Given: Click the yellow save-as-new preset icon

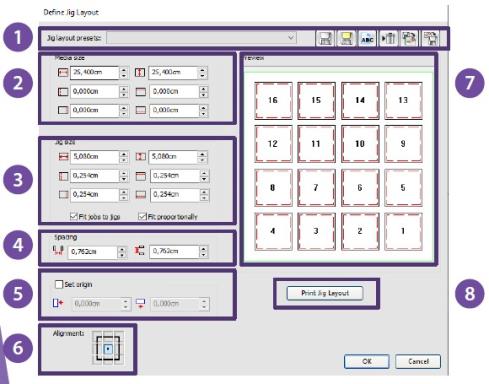Looking at the screenshot, I should pos(346,38).
